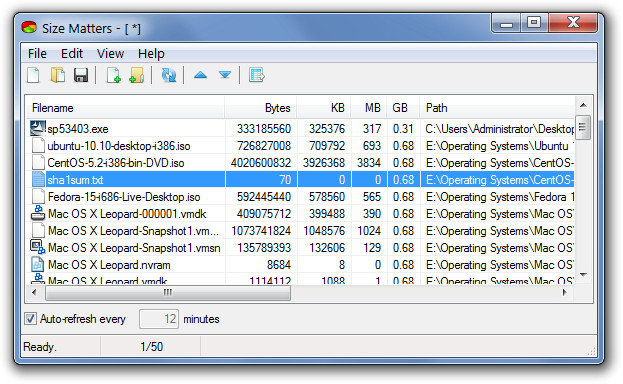The width and height of the screenshot is (623, 384).
Task: Click the horizontal scrollbar right arrow
Action: (565, 293)
